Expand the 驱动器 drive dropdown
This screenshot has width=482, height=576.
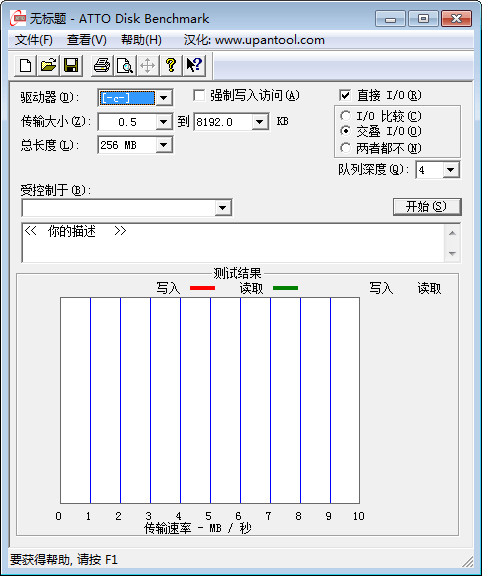(x=164, y=98)
